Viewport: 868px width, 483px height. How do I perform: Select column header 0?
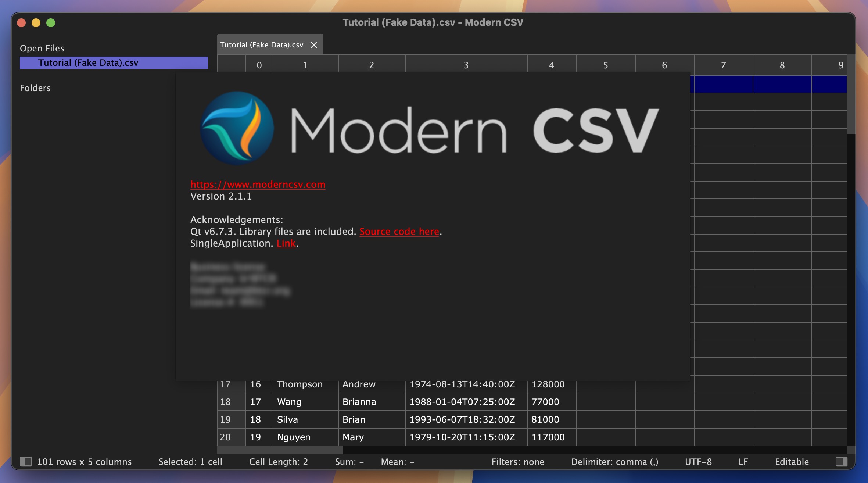pos(259,65)
